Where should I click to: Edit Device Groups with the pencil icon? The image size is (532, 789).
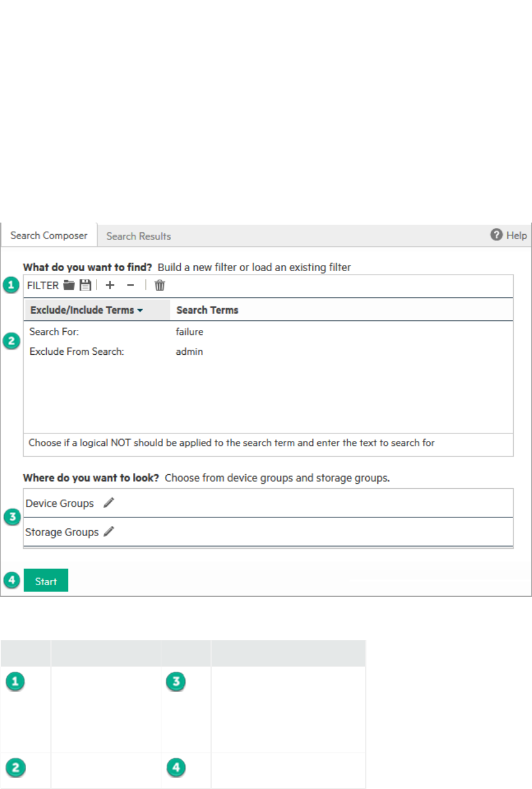point(109,503)
